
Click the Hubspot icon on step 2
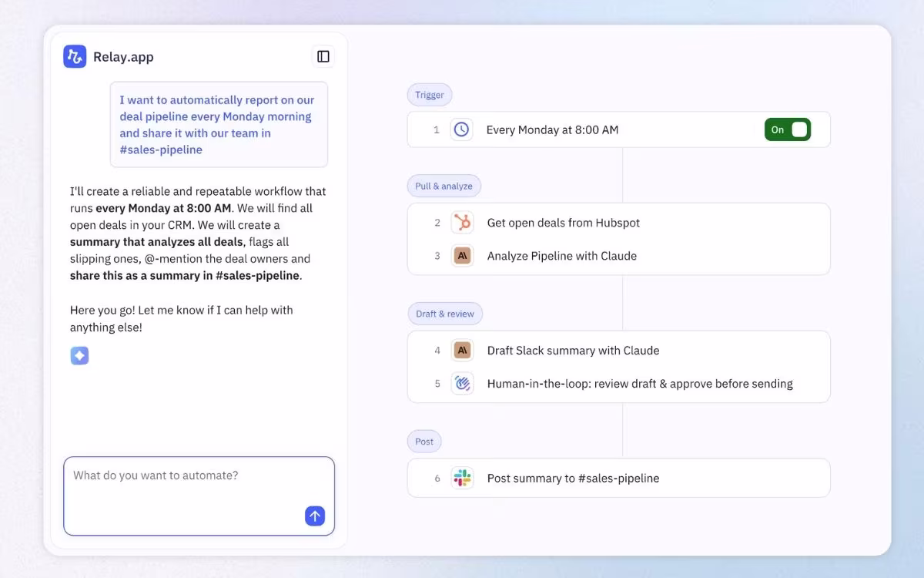(x=462, y=223)
